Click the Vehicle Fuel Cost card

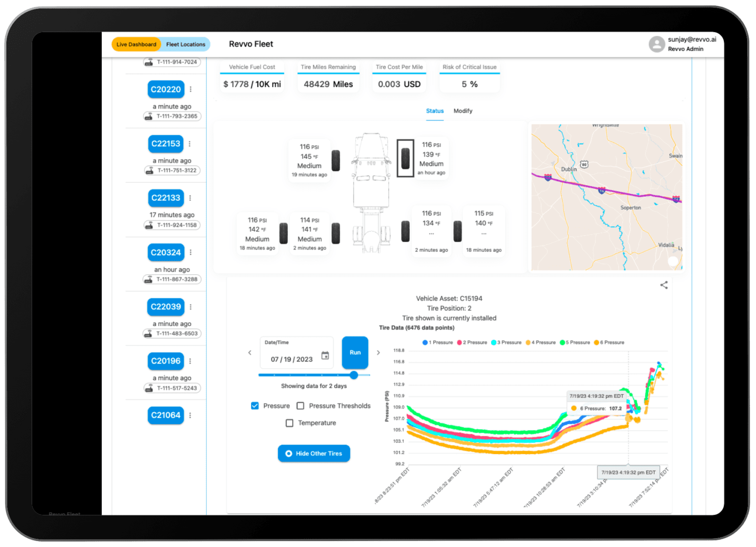pos(252,77)
